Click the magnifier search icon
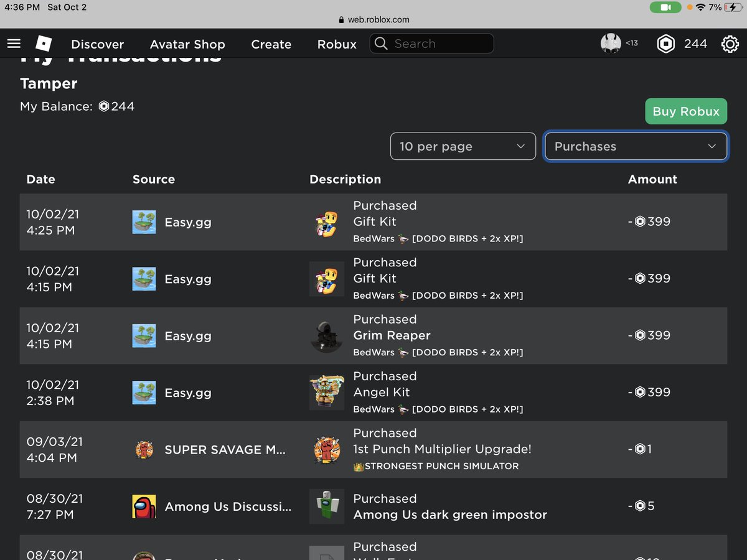Image resolution: width=747 pixels, height=560 pixels. (382, 44)
